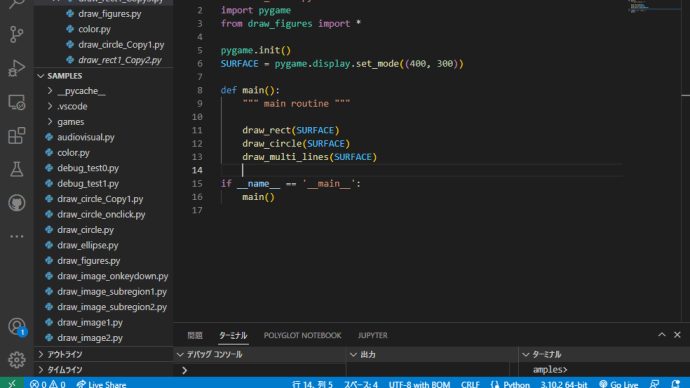Click the debug console input prompt

[x=260, y=370]
